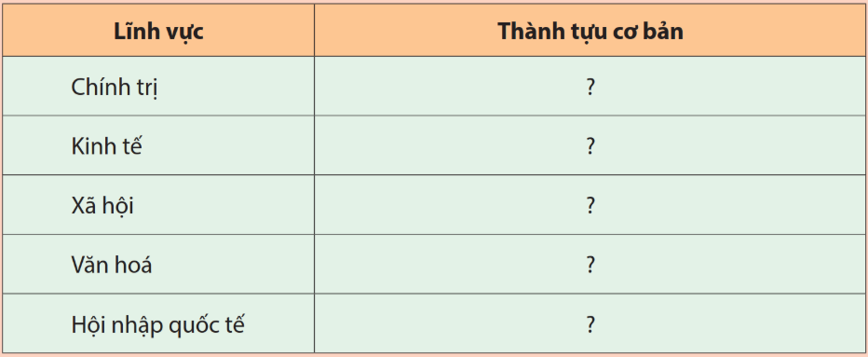Click the "Lĩnh vực" column header

coord(158,32)
